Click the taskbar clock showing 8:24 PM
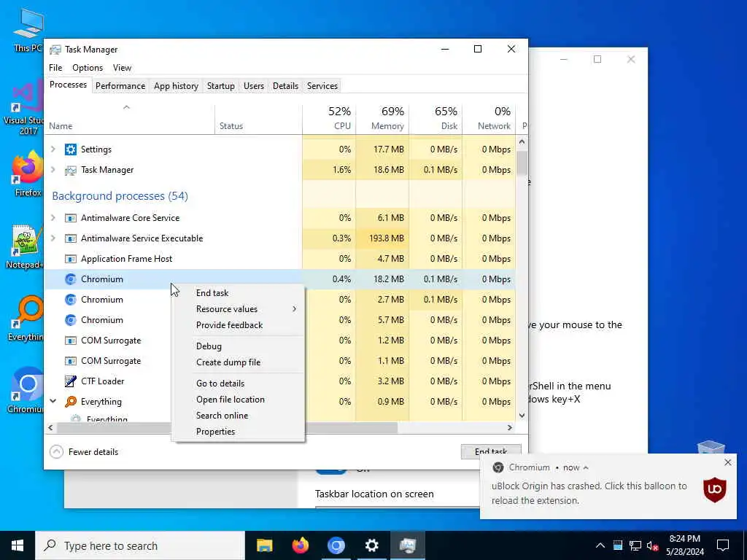Screen dimensions: 747x560 click(x=684, y=545)
